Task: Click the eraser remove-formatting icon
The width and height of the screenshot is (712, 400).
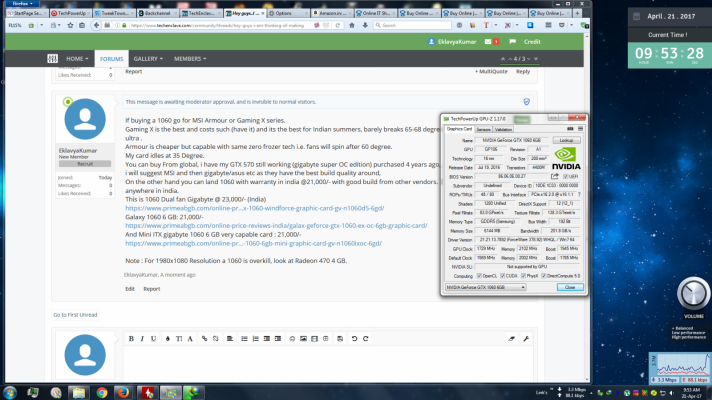Action: tap(512, 338)
